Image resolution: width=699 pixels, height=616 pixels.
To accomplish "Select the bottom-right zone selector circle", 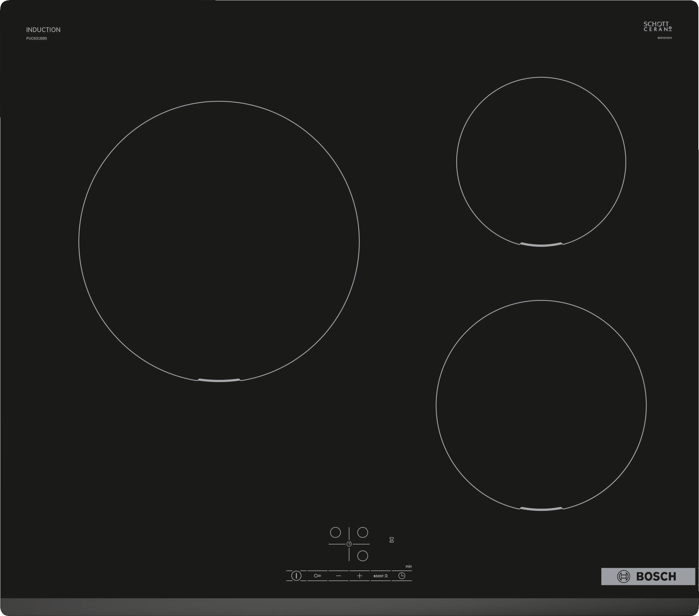I will 362,556.
